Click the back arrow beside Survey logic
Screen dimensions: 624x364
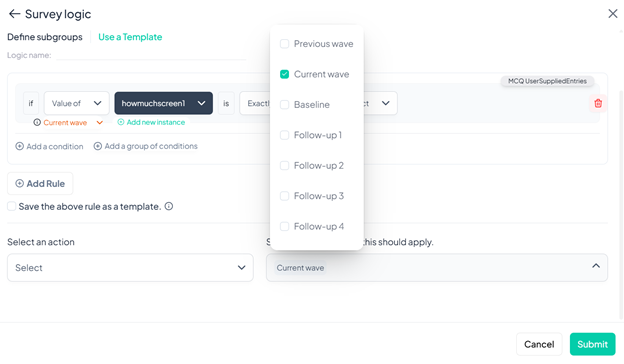[14, 14]
